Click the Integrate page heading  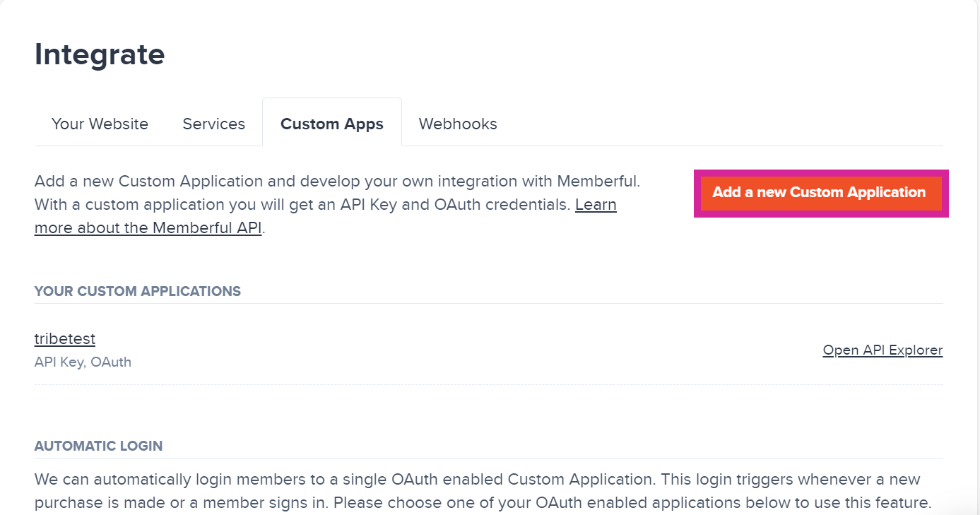pos(100,54)
